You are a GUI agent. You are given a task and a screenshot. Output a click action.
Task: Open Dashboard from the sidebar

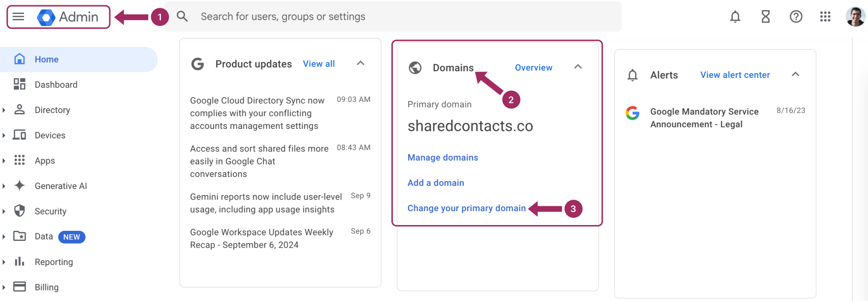coord(56,85)
